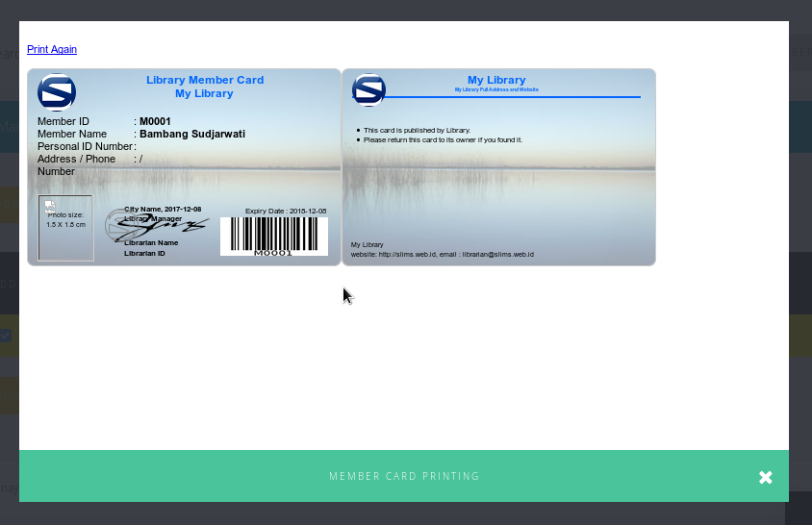Click the librarian signature stamp image
Viewport: 812px width, 525px height.
(159, 227)
